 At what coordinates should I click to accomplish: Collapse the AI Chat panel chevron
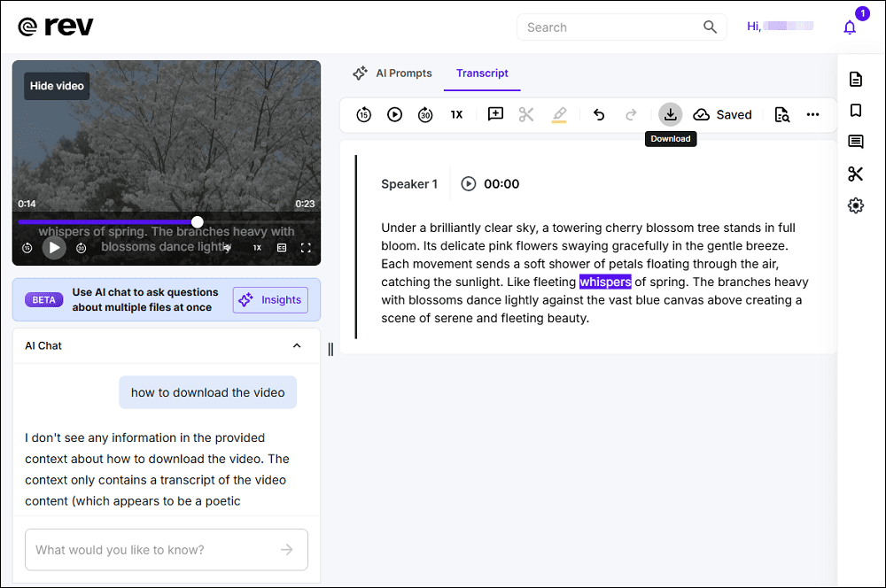[x=297, y=345]
